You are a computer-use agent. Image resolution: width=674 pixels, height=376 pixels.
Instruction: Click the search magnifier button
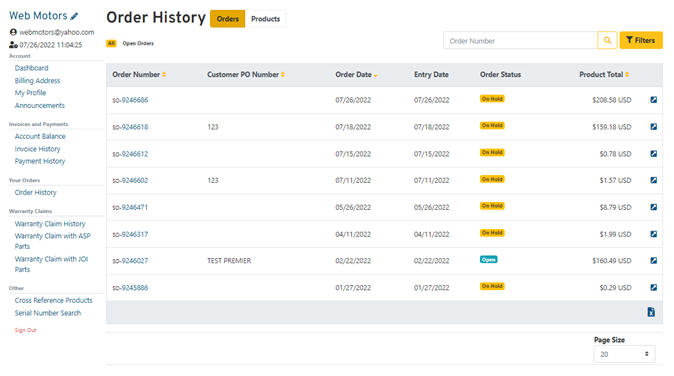click(x=607, y=40)
